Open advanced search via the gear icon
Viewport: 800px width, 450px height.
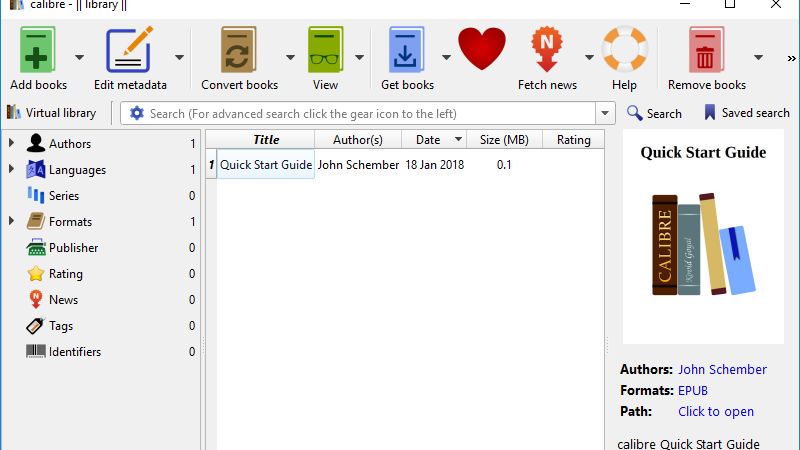coord(136,113)
